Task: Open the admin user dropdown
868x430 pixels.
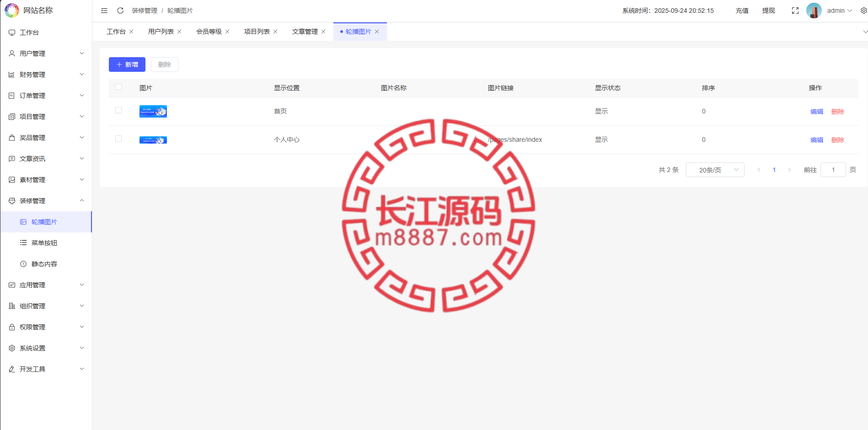Action: [x=840, y=11]
